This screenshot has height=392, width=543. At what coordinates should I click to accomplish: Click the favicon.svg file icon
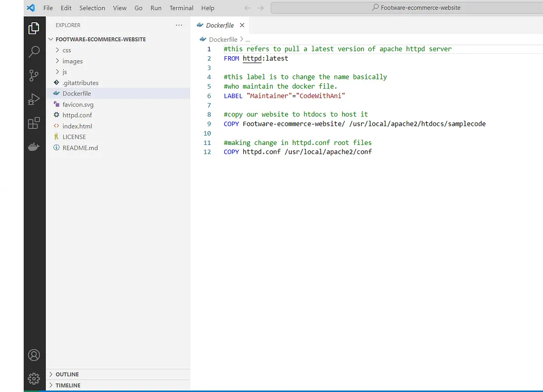tap(56, 104)
